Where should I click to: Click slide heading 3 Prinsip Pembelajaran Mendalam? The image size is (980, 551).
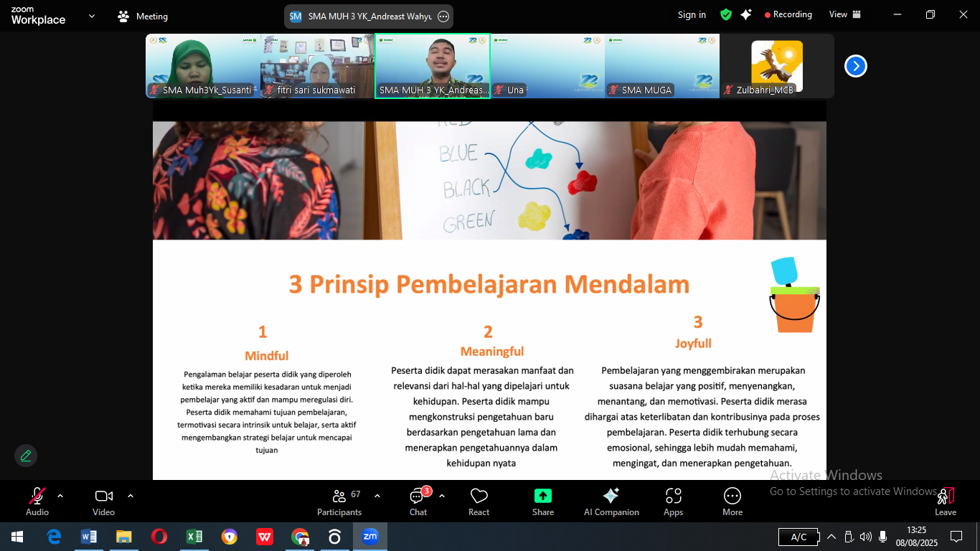489,285
